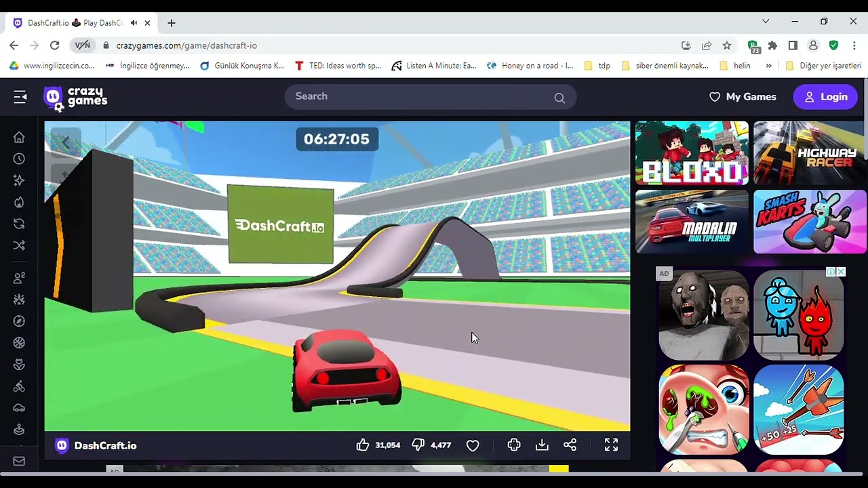Open the Bloxd game thumbnail
This screenshot has width=868, height=488.
click(692, 153)
